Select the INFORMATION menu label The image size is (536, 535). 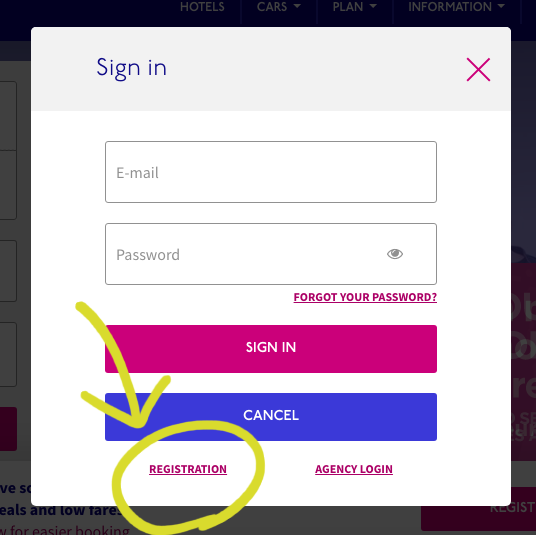(450, 7)
